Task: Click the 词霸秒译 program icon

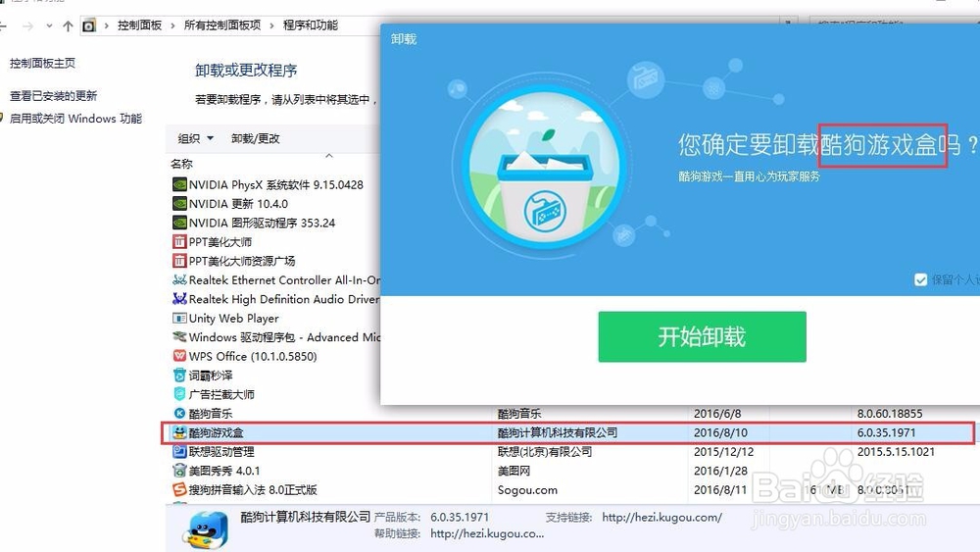Action: point(179,376)
